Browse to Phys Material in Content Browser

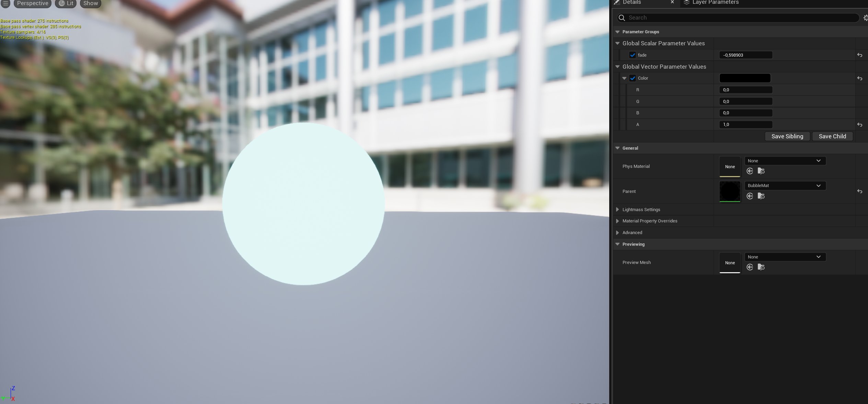[761, 171]
